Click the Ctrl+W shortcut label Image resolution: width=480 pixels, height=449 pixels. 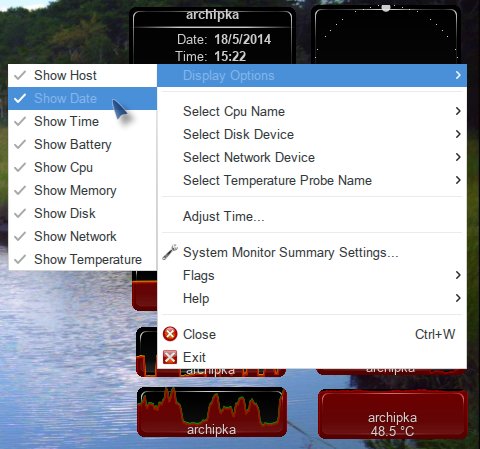435,334
